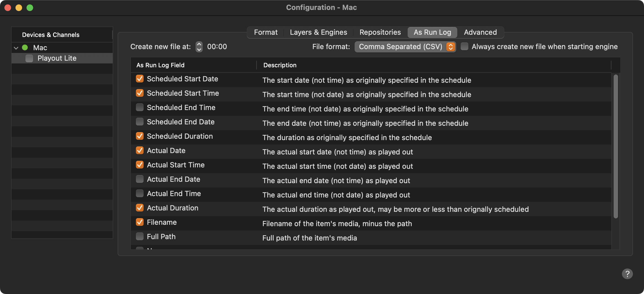Viewport: 644px width, 294px height.
Task: Click the green status dot beside Mac
Action: [25, 47]
